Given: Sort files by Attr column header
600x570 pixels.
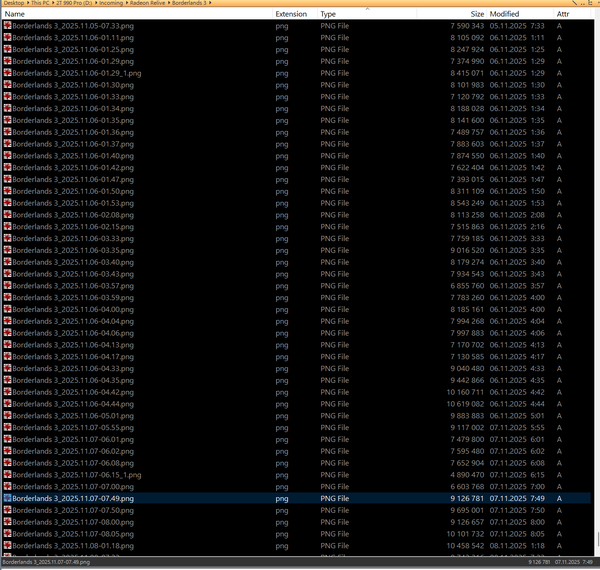Looking at the screenshot, I should [562, 14].
